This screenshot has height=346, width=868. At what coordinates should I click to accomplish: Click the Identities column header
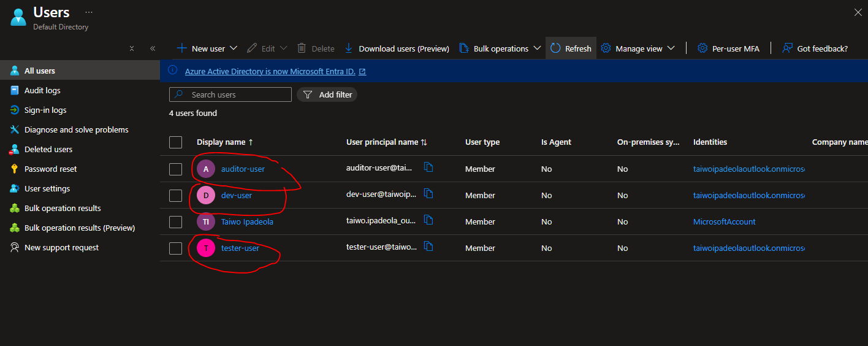tap(710, 142)
